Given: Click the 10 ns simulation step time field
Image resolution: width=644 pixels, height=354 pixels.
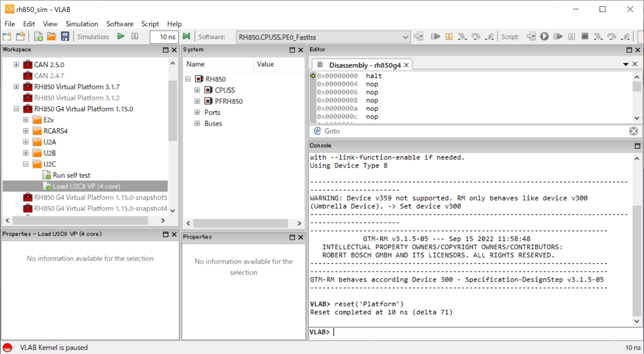Looking at the screenshot, I should pyautogui.click(x=164, y=37).
